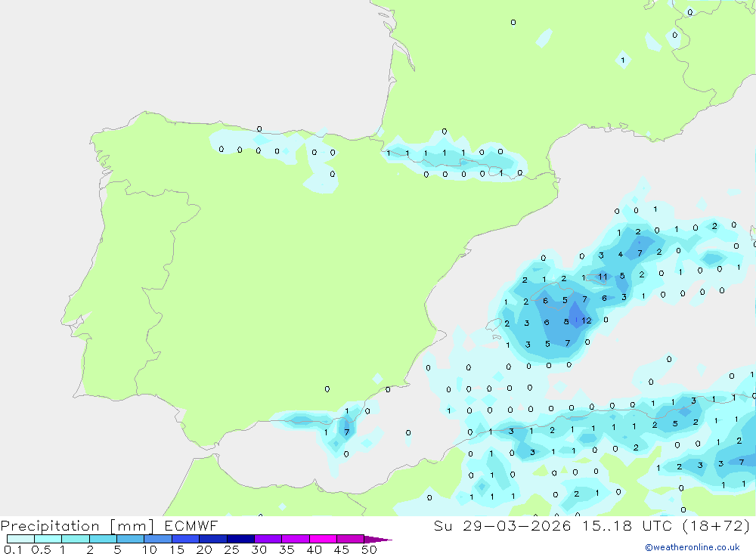Click the '29-03-2026' date text
The image size is (756, 554).
coord(517,525)
